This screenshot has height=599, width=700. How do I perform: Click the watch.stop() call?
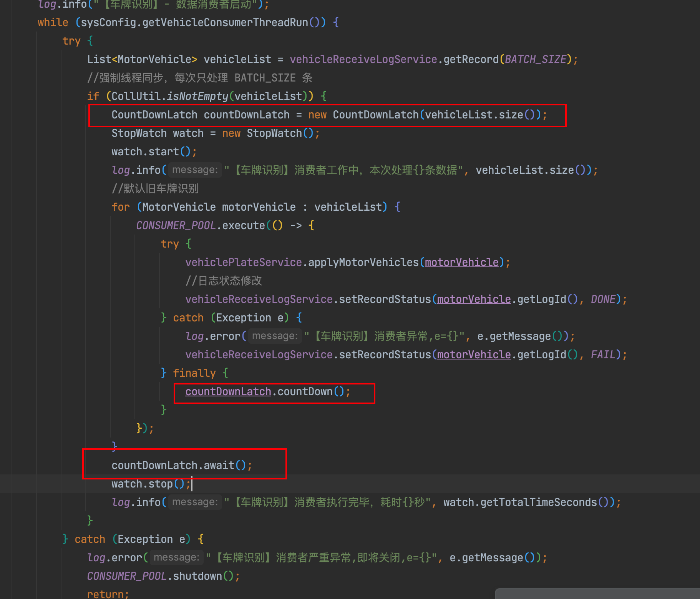tap(151, 484)
